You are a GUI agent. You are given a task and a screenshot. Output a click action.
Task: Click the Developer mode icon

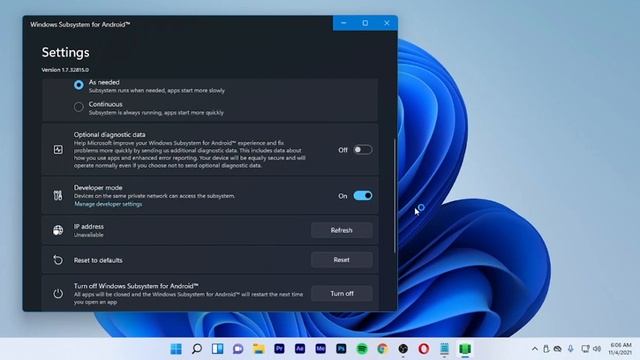(58, 196)
